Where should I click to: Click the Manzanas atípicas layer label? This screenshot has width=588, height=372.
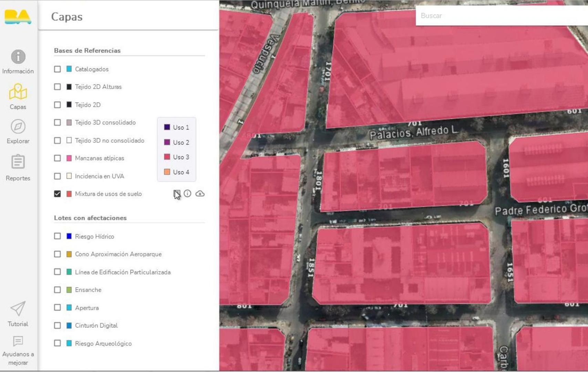99,158
